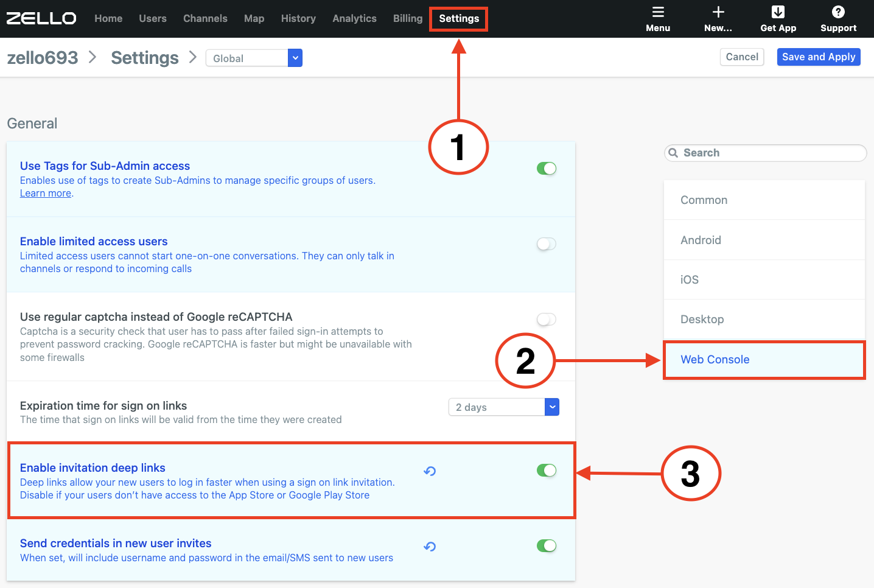The image size is (874, 588).
Task: Open the Support question mark icon
Action: 838,12
